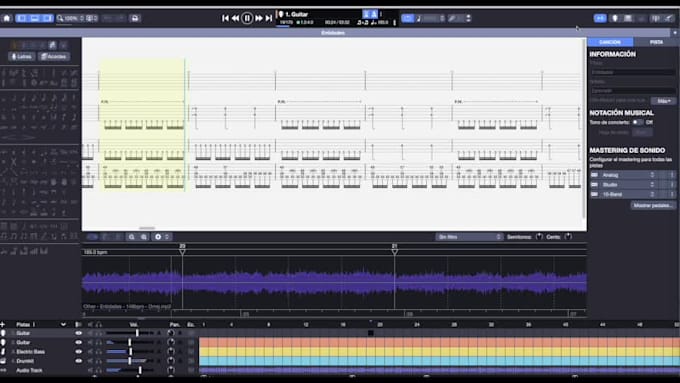680x383 pixels.
Task: Open the 10-Band equalizer dropdown
Action: (627, 194)
